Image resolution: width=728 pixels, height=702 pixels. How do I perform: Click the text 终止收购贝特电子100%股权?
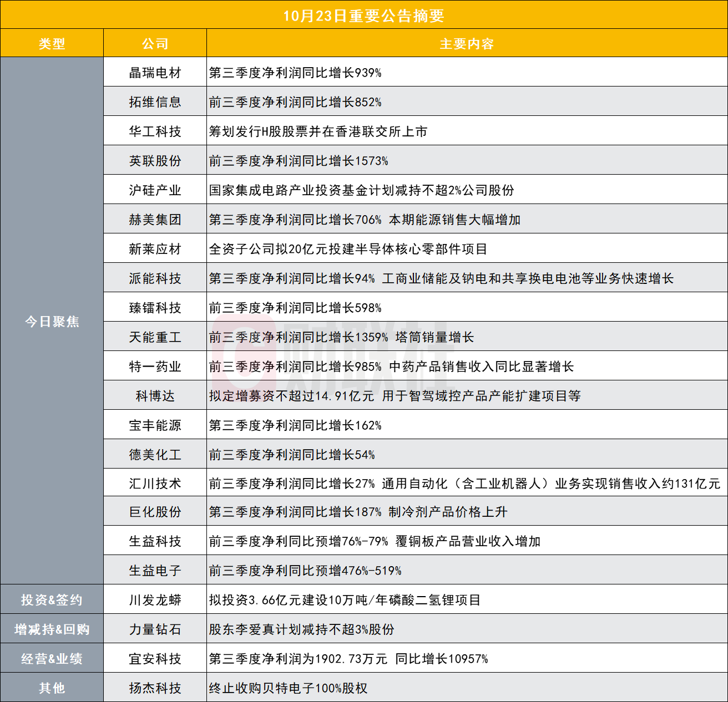tap(289, 688)
